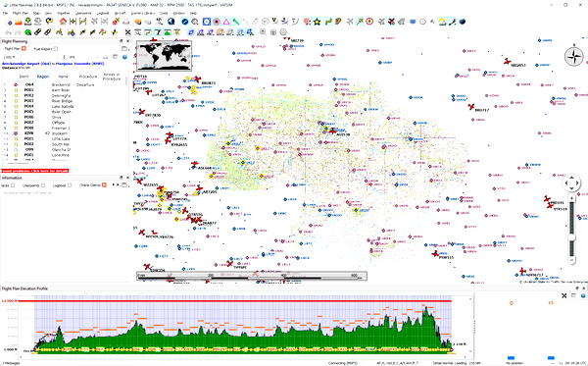This screenshot has width=588, height=366.
Task: Click the map zoom slider handle
Action: coord(571,237)
